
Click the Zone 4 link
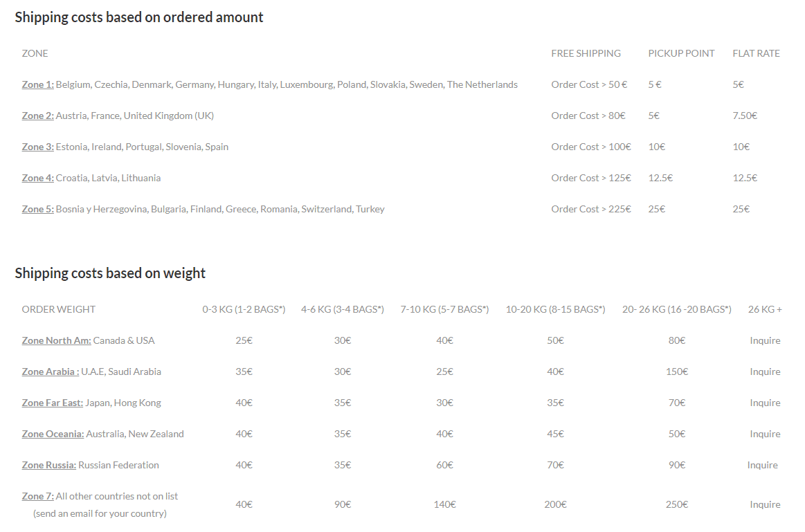click(x=37, y=178)
